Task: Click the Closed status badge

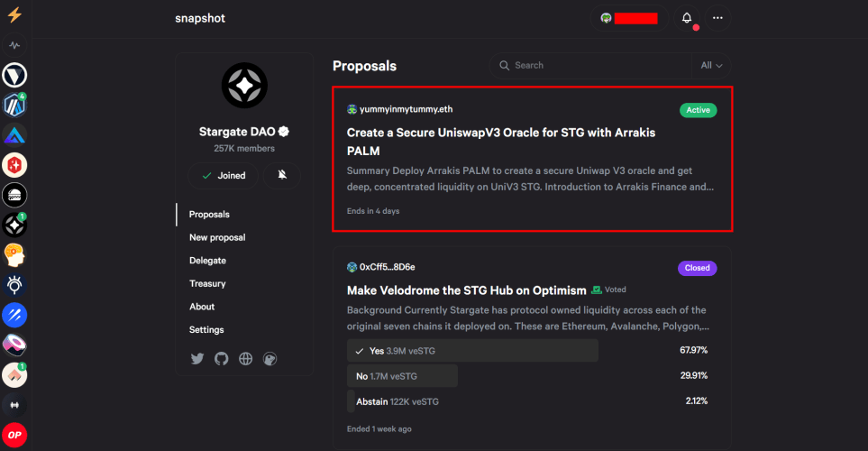Action: pos(697,268)
